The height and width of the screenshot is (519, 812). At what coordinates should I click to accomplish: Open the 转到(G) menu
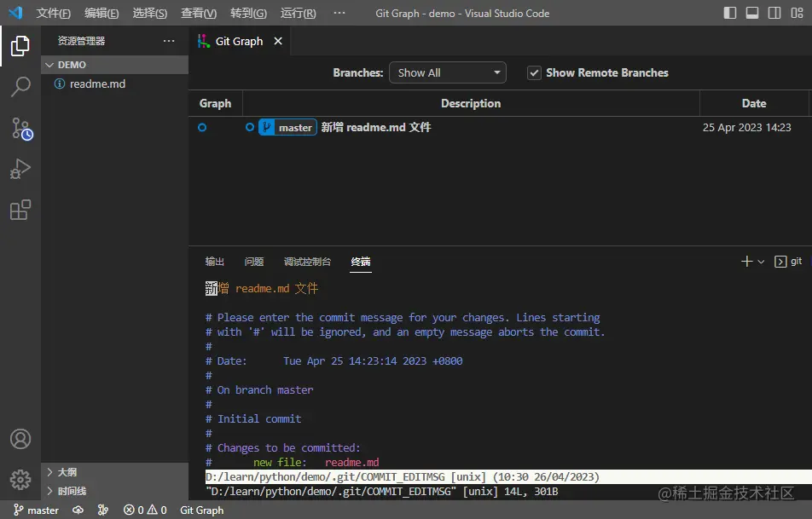coord(248,13)
